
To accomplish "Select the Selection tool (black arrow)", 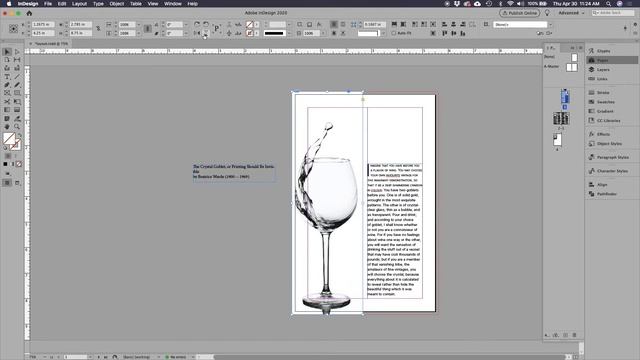I will tap(7, 52).
